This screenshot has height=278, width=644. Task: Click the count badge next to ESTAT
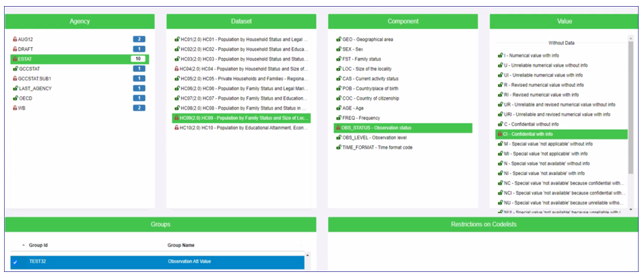tap(138, 59)
